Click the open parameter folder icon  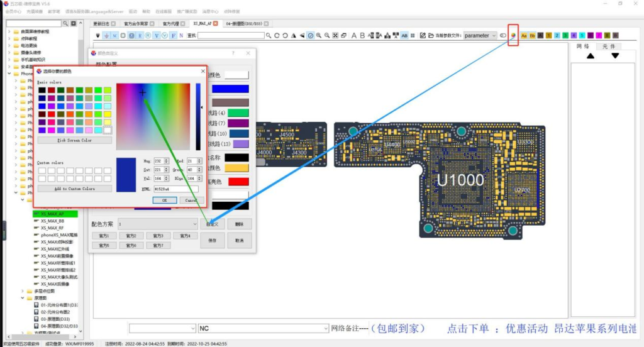pos(431,35)
